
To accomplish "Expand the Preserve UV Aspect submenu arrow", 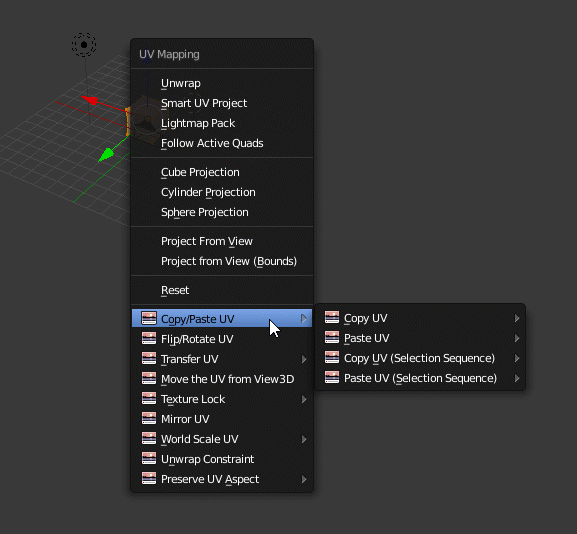I will click(x=304, y=479).
